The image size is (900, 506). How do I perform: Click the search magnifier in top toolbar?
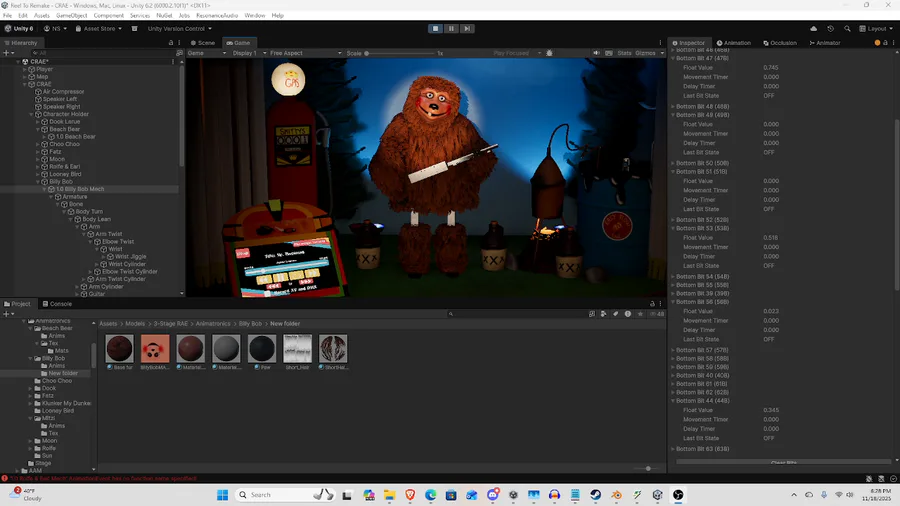[x=845, y=29]
